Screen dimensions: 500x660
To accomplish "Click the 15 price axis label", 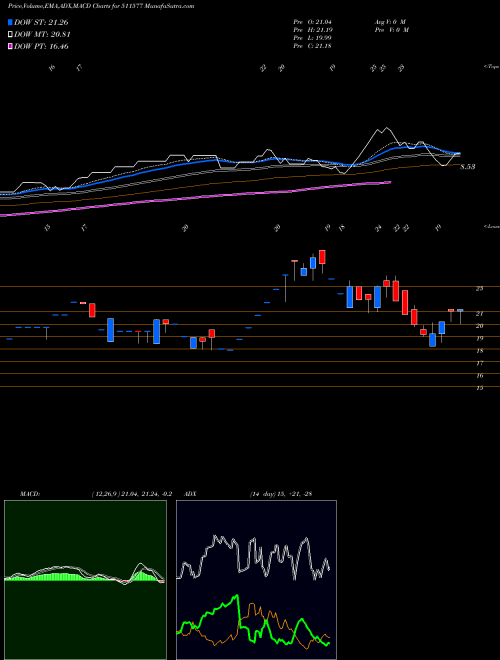I will pyautogui.click(x=479, y=388).
